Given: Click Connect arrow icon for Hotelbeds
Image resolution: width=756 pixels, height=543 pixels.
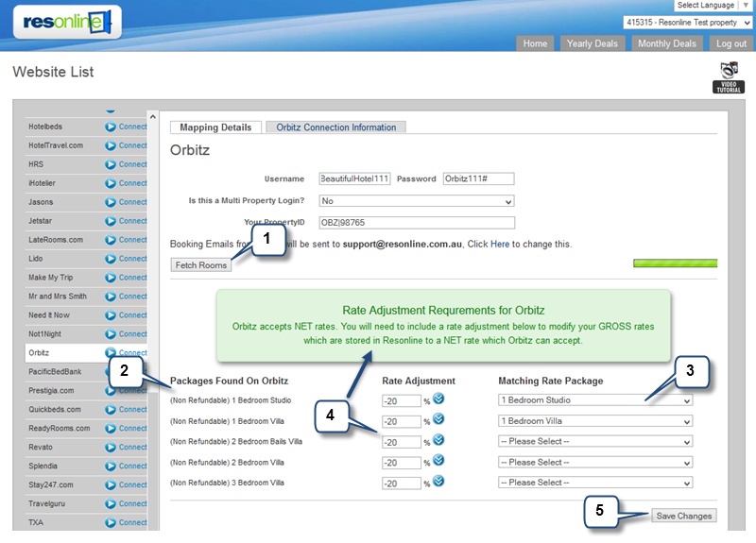Looking at the screenshot, I should (x=111, y=127).
